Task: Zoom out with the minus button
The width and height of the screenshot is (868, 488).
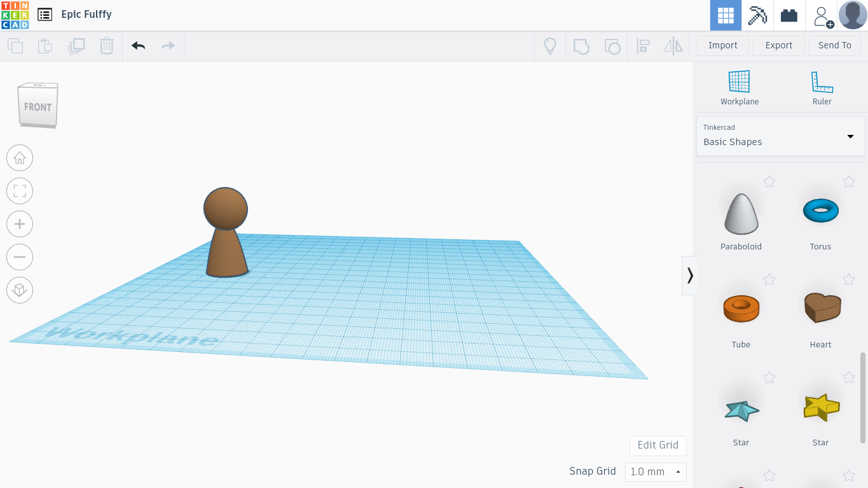Action: [20, 257]
